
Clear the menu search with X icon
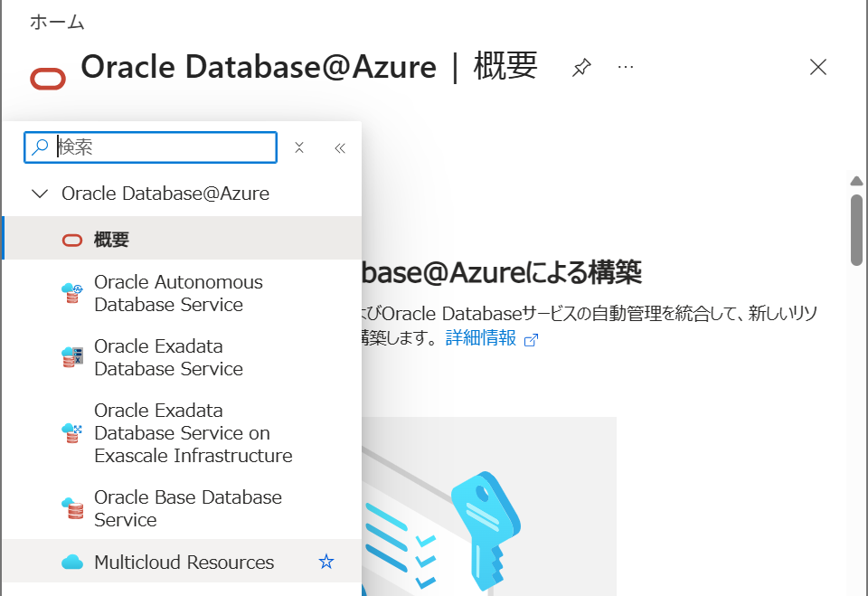pos(299,147)
